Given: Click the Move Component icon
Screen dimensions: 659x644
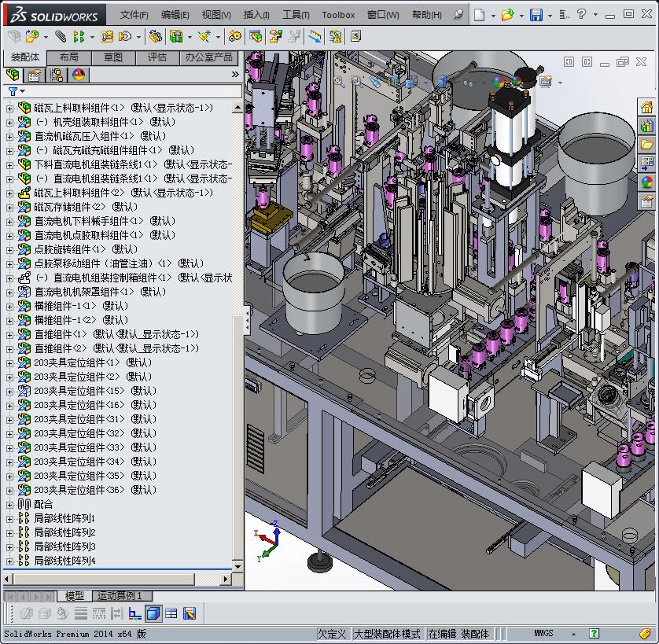Looking at the screenshot, I should coord(125,37).
